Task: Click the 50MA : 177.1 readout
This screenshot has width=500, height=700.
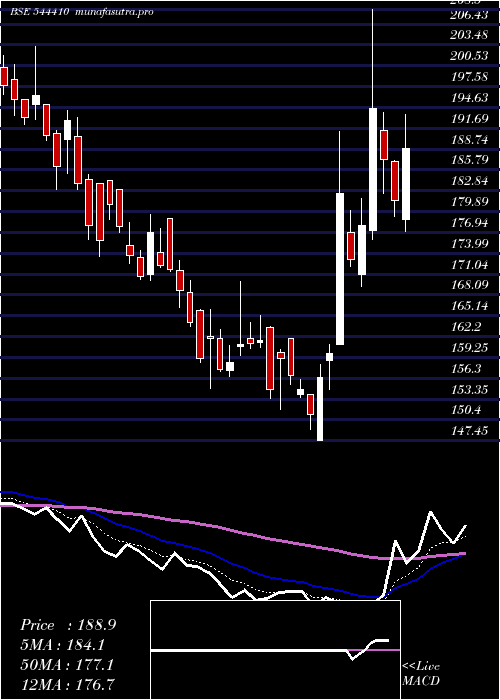Action: click(67, 665)
